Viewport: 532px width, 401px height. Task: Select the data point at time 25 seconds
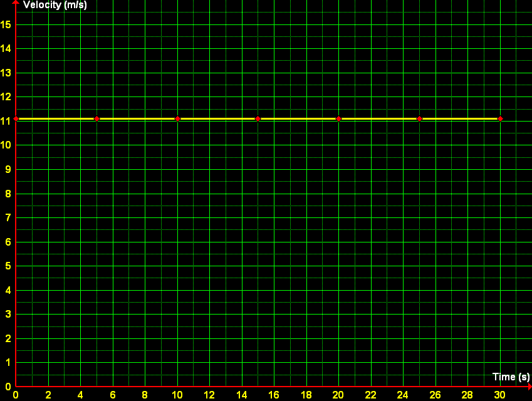pos(419,118)
